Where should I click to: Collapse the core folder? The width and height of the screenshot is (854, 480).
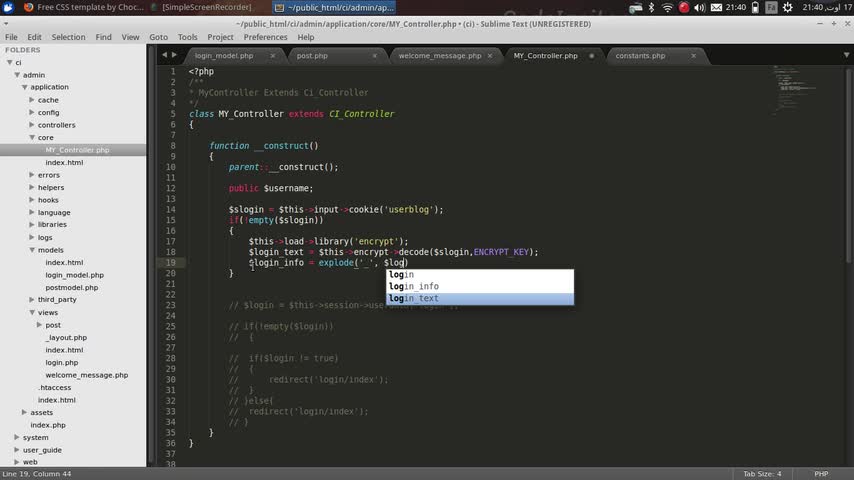coord(32,137)
